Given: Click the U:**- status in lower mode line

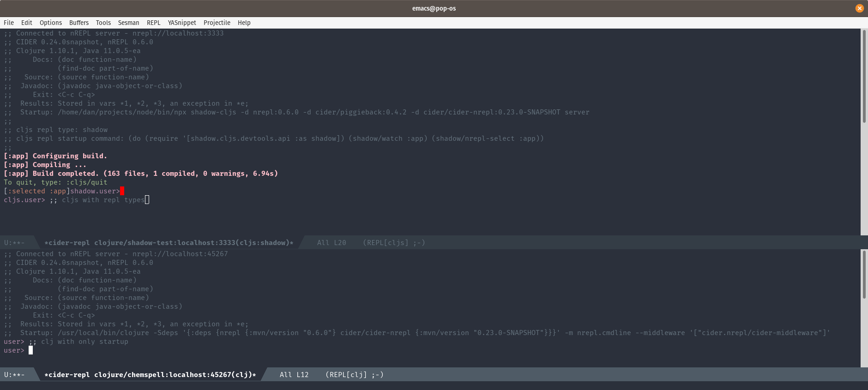Looking at the screenshot, I should click(x=14, y=375).
